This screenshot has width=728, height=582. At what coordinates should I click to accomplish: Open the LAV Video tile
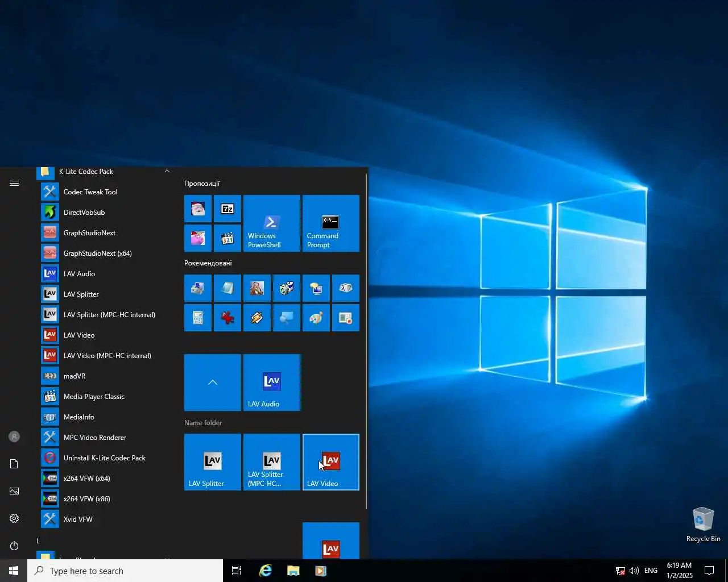(x=331, y=462)
